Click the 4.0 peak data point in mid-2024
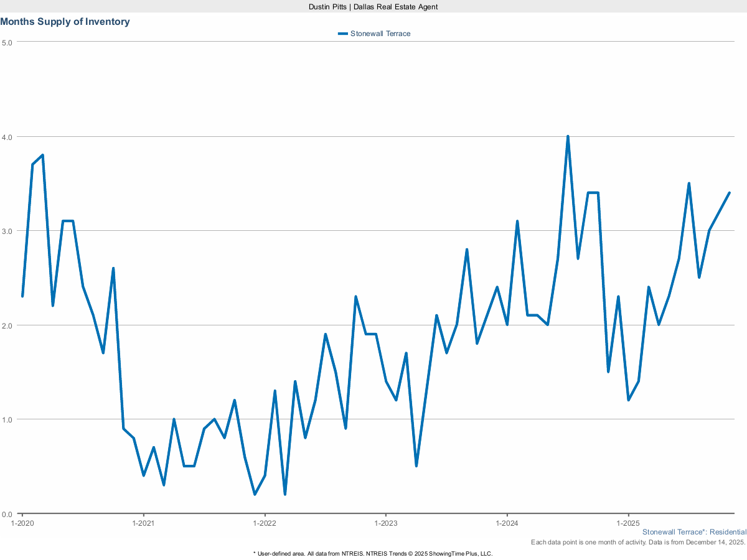The width and height of the screenshot is (747, 560). [x=568, y=136]
